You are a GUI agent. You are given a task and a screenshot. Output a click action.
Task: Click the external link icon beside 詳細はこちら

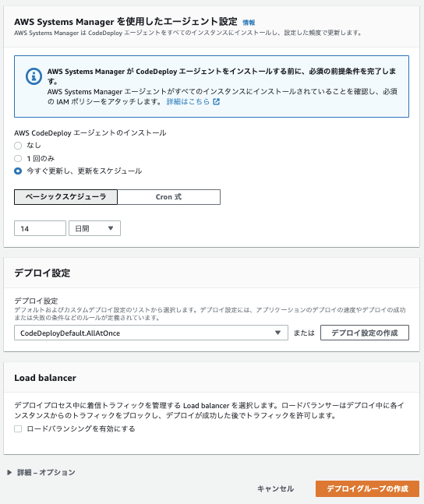(x=217, y=101)
